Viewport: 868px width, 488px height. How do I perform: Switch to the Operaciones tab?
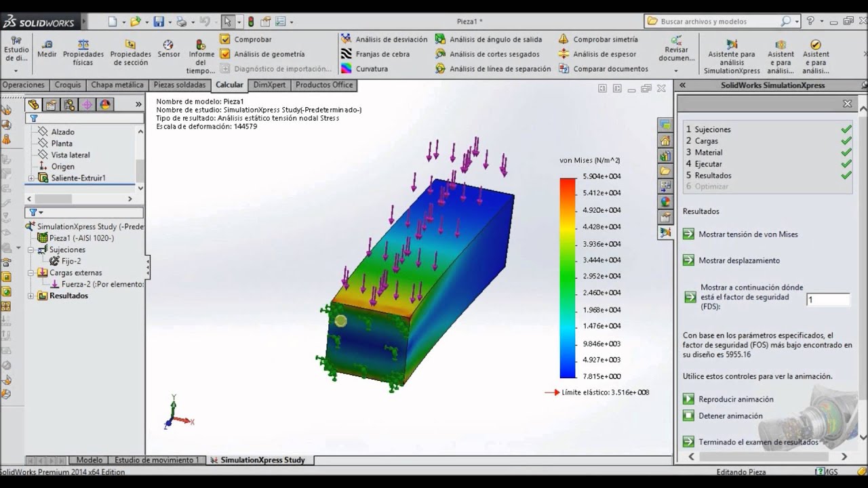(23, 85)
